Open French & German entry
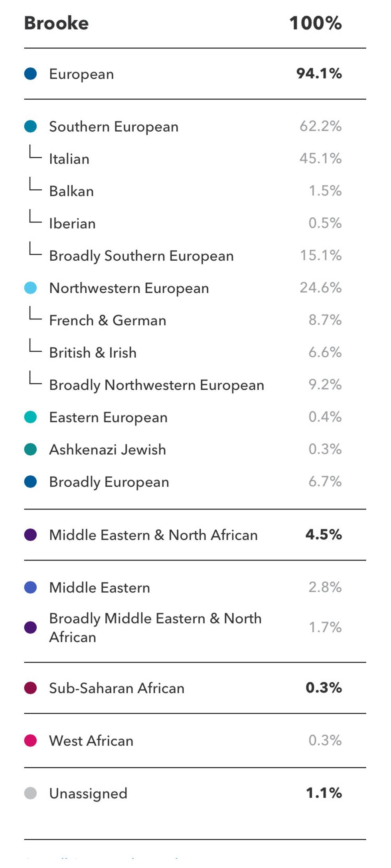The width and height of the screenshot is (391, 868). [195, 320]
